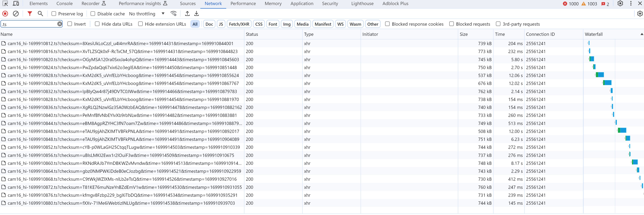Toggle the device toolbar icon
This screenshot has width=644, height=215.
(16, 4)
